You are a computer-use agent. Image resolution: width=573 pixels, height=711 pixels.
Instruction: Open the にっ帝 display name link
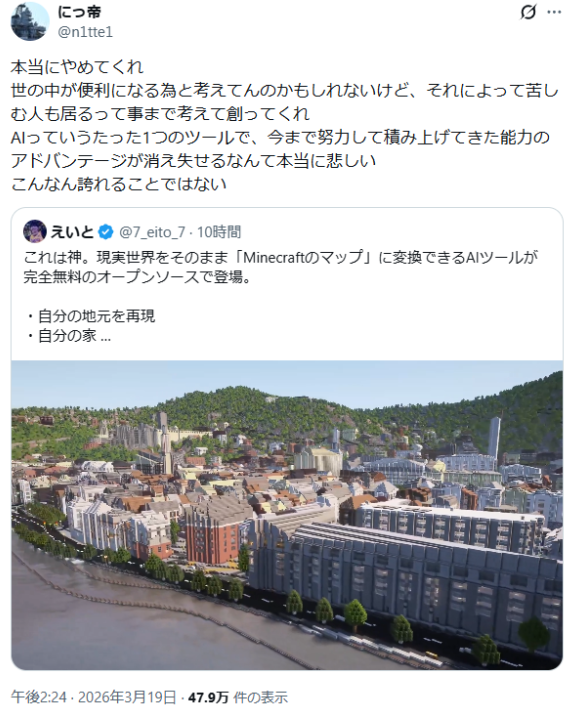(79, 12)
